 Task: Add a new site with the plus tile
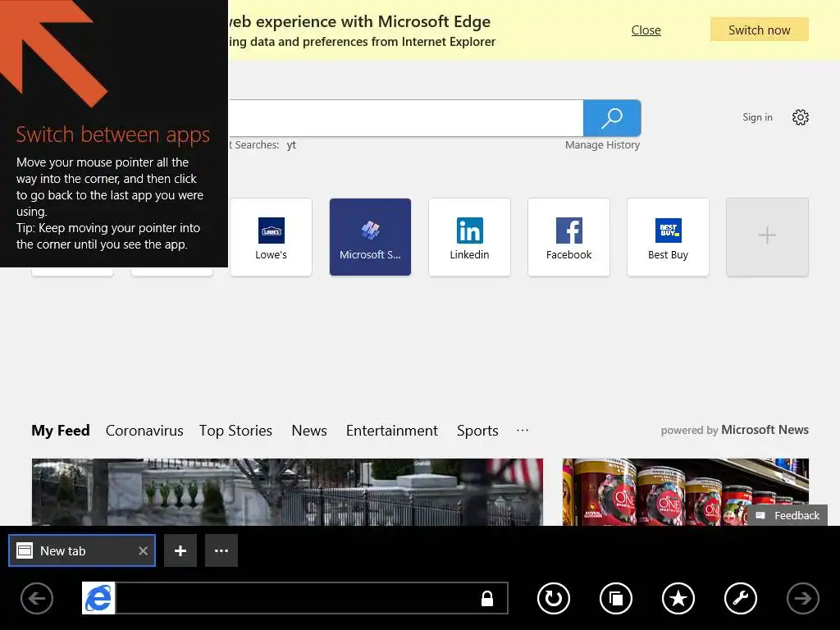pos(767,237)
